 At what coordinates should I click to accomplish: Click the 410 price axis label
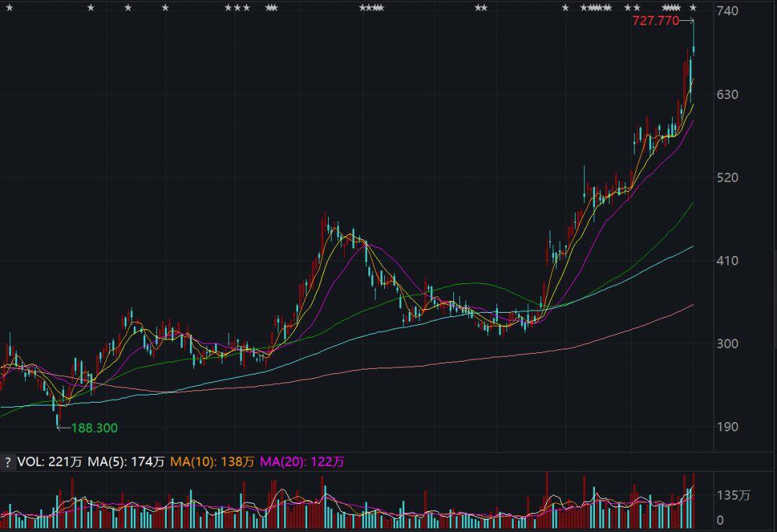tap(727, 260)
